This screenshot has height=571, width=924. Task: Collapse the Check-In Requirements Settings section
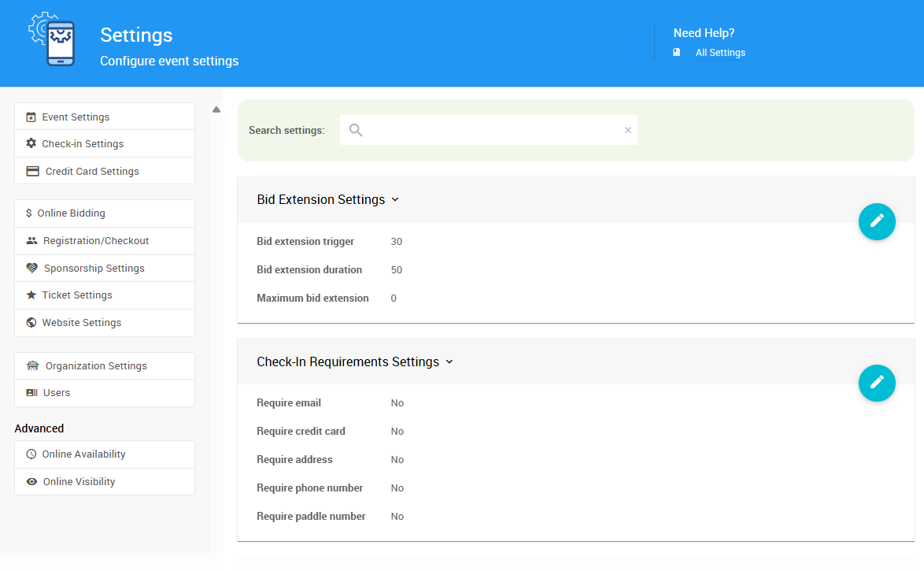point(449,362)
